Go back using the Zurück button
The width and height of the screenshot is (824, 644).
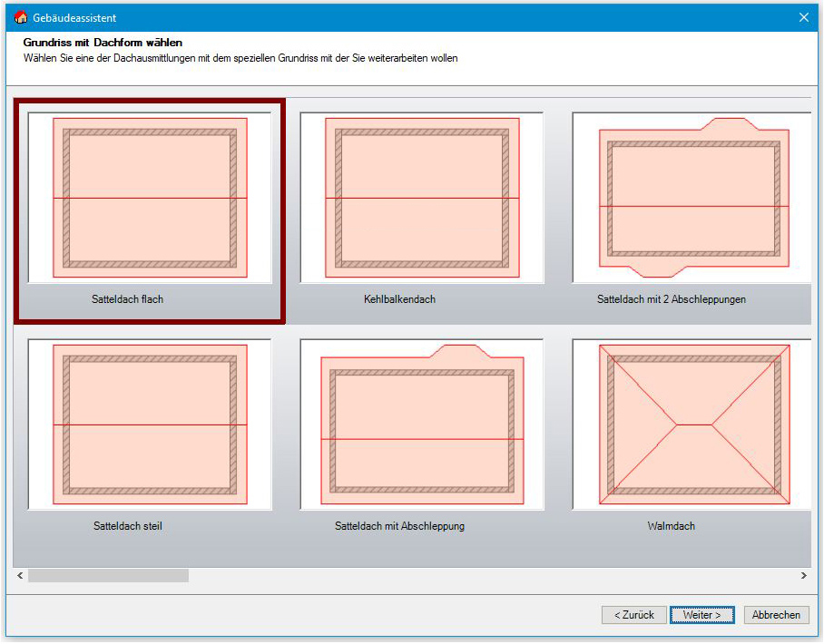click(633, 615)
